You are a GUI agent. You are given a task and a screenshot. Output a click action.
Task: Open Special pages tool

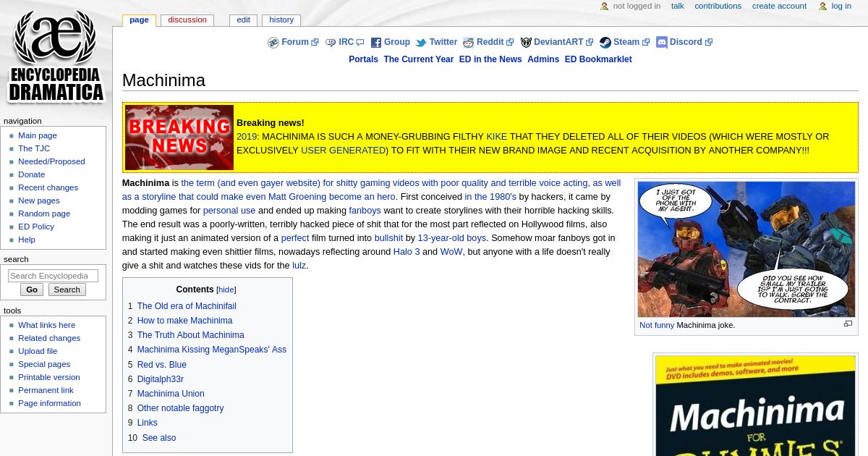(x=44, y=364)
